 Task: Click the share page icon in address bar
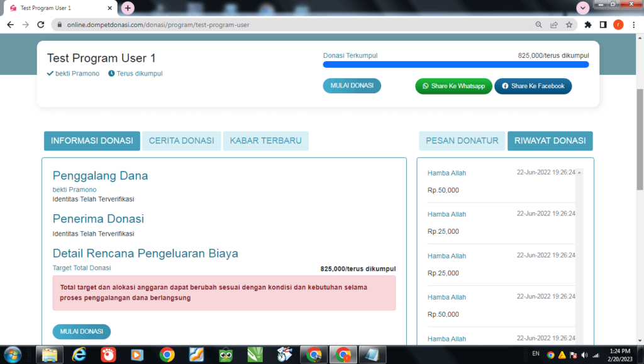coord(554,25)
